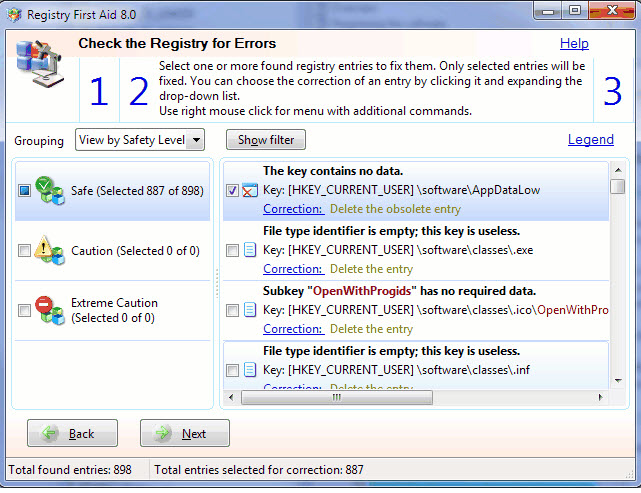Jump to step 3 of the wizard
The height and width of the screenshot is (493, 641).
tap(612, 92)
